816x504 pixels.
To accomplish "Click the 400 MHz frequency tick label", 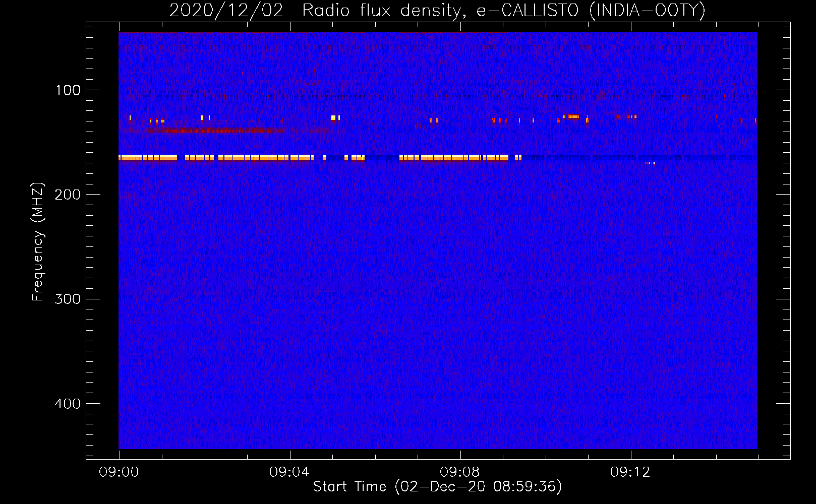I will pyautogui.click(x=68, y=404).
